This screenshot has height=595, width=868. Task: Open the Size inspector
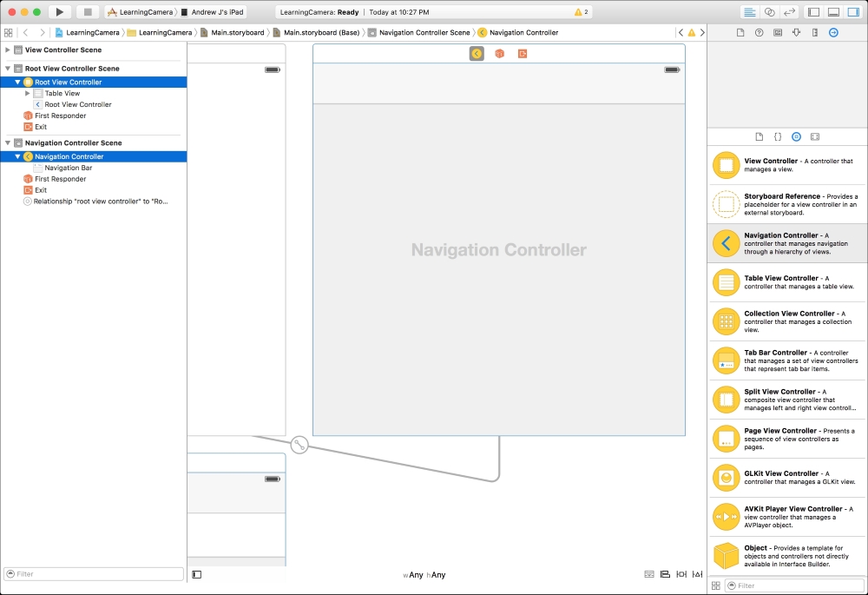click(x=815, y=32)
